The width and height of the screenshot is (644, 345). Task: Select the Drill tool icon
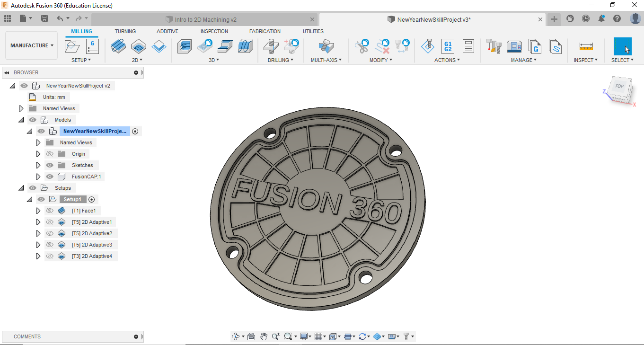coord(271,46)
